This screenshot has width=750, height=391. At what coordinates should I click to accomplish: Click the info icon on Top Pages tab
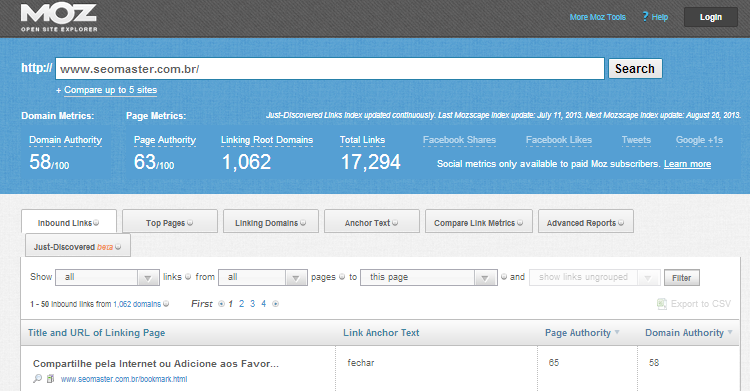click(190, 223)
